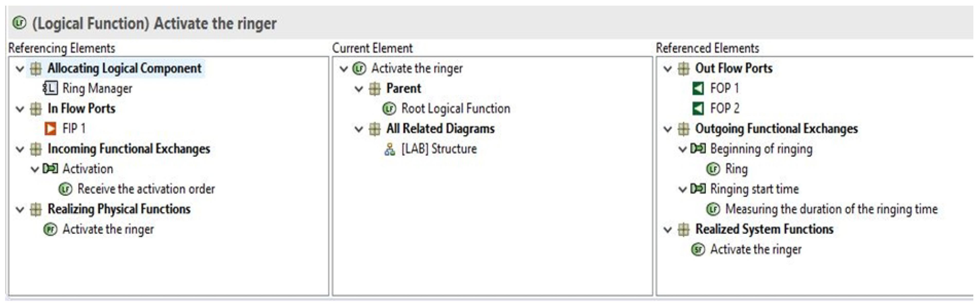Select the Ring logical function item
Screen dimensions: 980x307
(x=736, y=169)
